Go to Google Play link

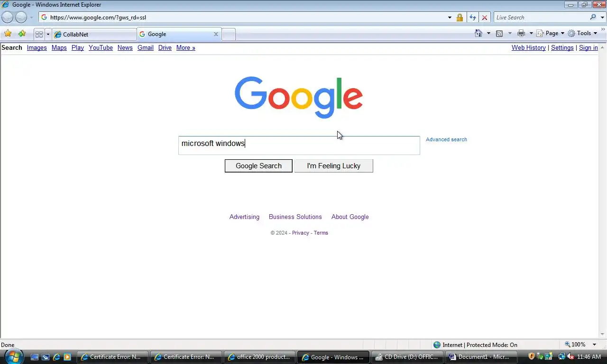click(78, 47)
